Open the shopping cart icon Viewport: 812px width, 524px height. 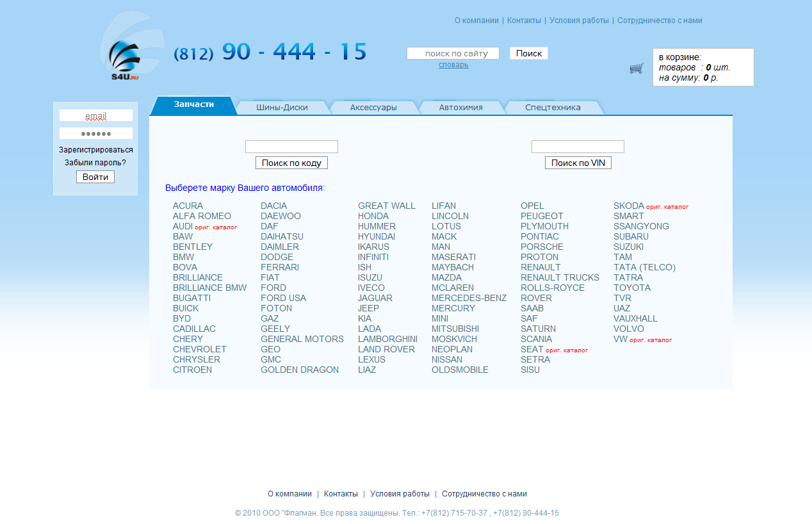(x=637, y=68)
